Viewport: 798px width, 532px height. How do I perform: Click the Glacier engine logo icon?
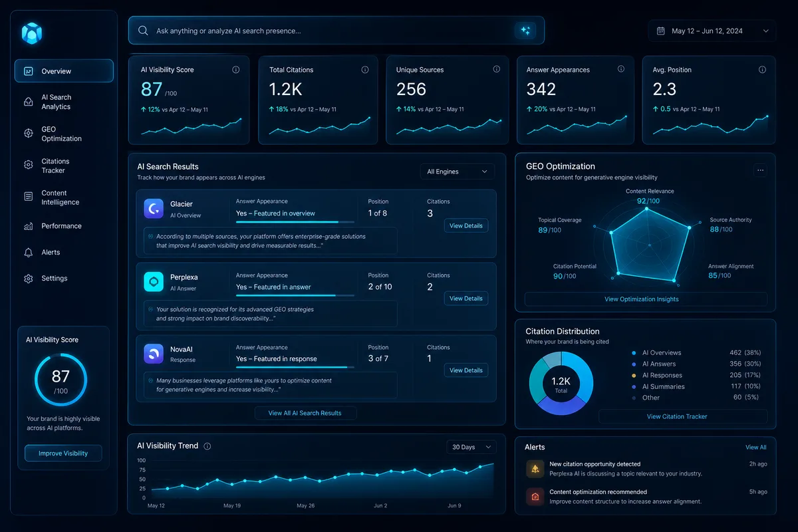point(154,209)
